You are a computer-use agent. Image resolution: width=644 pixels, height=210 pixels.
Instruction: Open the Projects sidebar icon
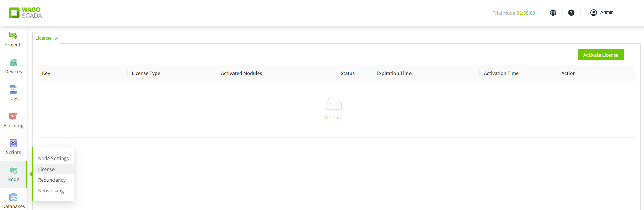(13, 36)
